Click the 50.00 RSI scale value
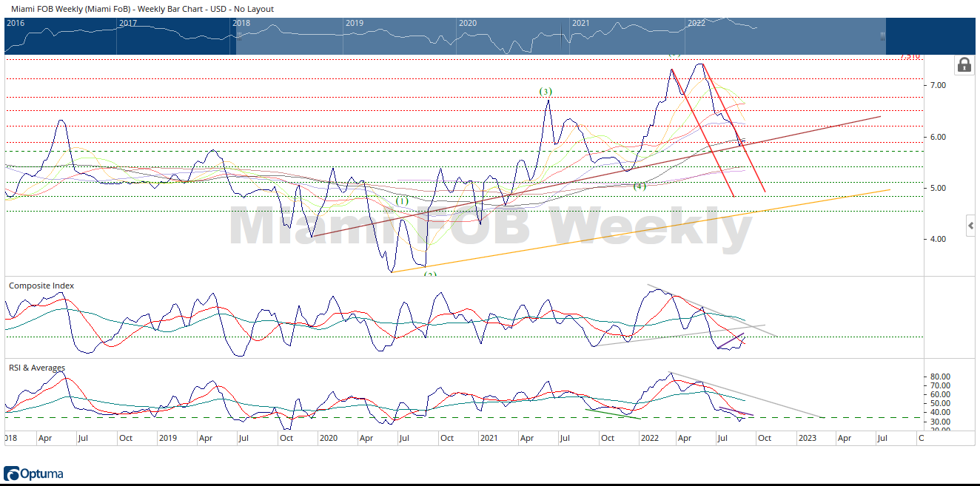Viewport: 980px width, 486px height. (x=940, y=403)
